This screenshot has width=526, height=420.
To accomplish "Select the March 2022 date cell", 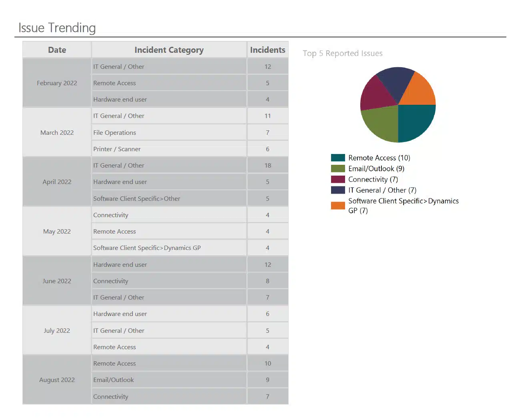I will click(57, 132).
